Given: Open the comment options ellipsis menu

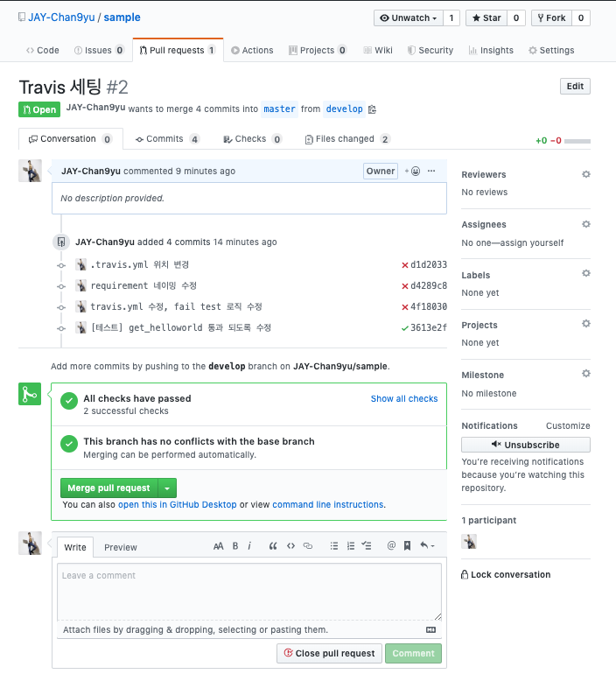Looking at the screenshot, I should pyautogui.click(x=431, y=171).
